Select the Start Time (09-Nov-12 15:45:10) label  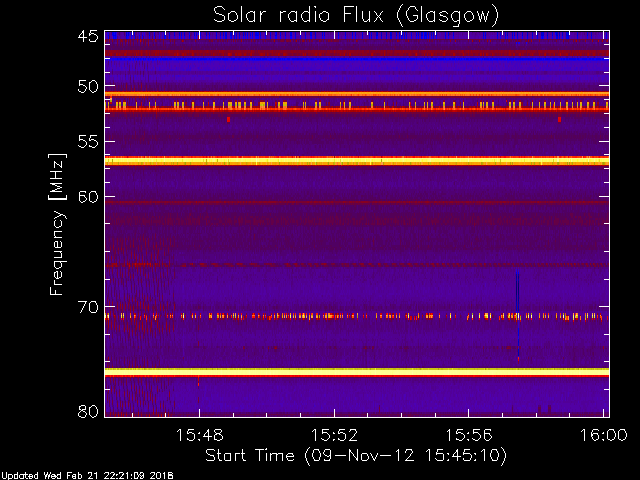356,456
